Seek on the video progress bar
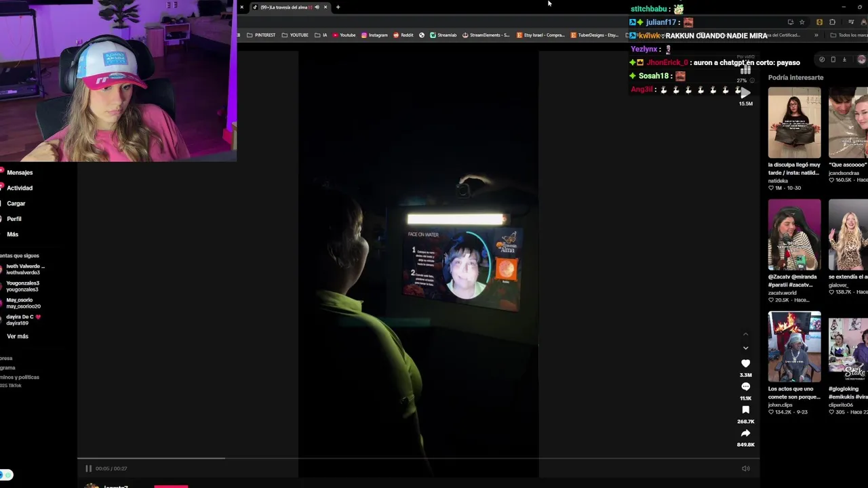Screen dimensions: 868x488 click(x=418, y=458)
